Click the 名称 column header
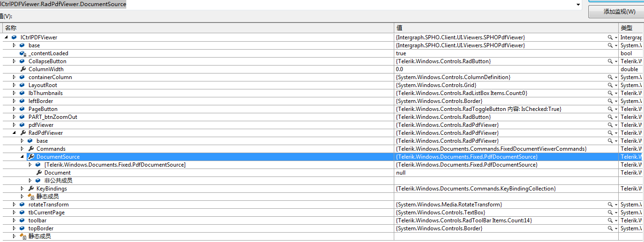The image size is (644, 242). coord(198,28)
